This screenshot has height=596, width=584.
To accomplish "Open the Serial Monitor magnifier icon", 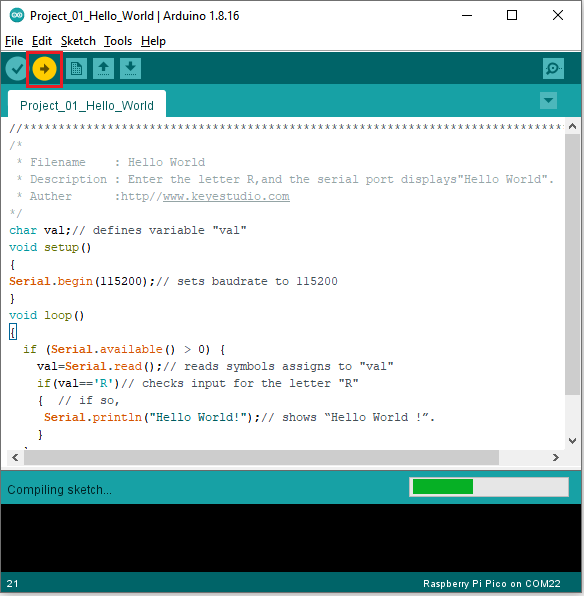I will click(x=553, y=69).
